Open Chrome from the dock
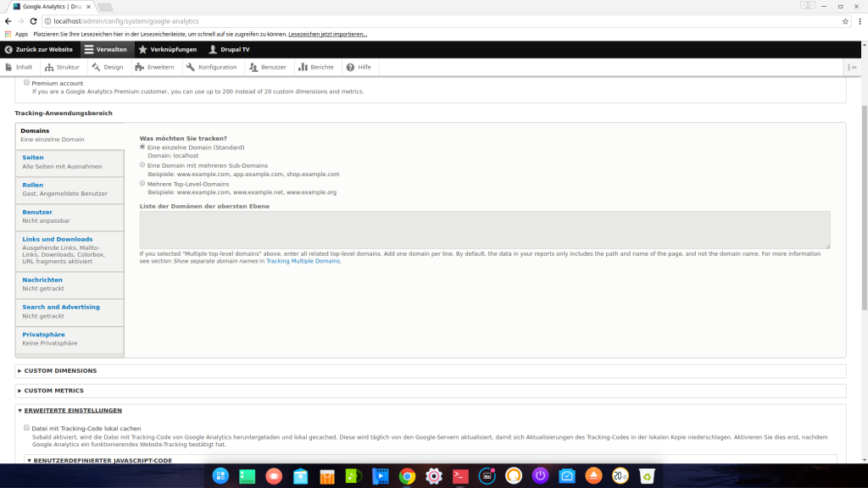Viewport: 868px width, 488px height. pyautogui.click(x=407, y=475)
